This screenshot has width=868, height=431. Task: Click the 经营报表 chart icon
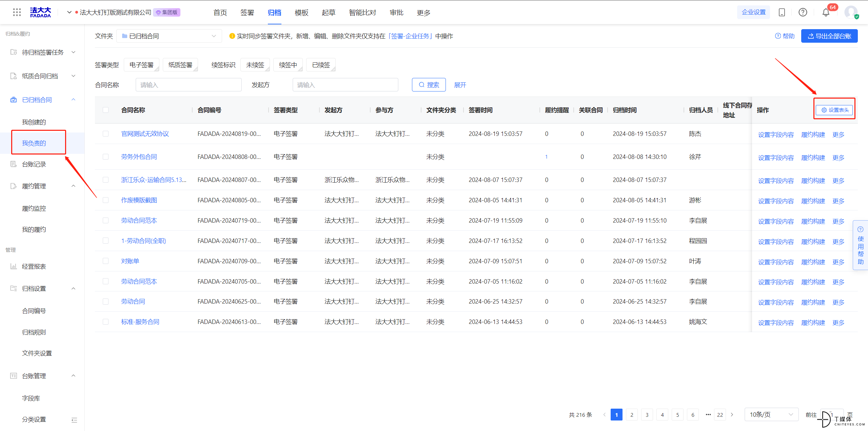pos(14,266)
